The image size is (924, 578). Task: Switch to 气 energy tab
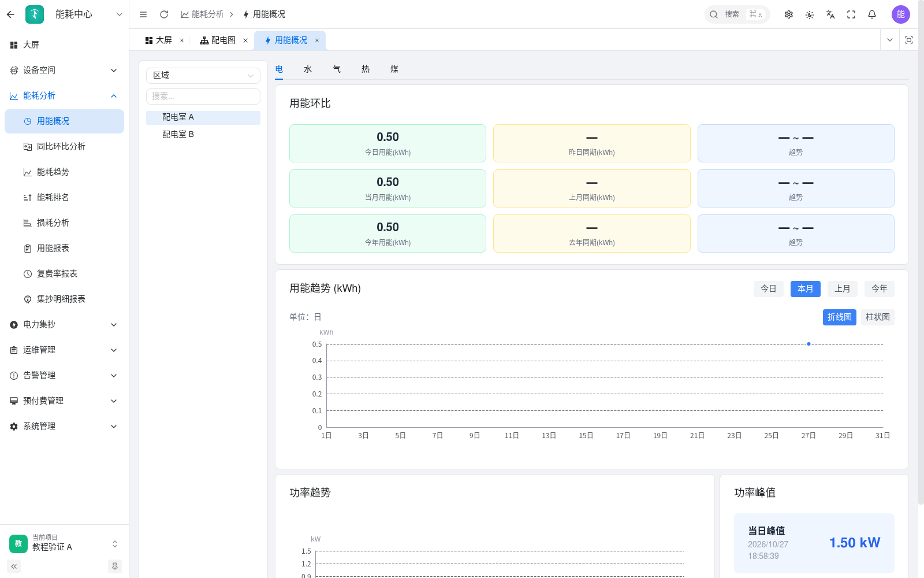[337, 69]
